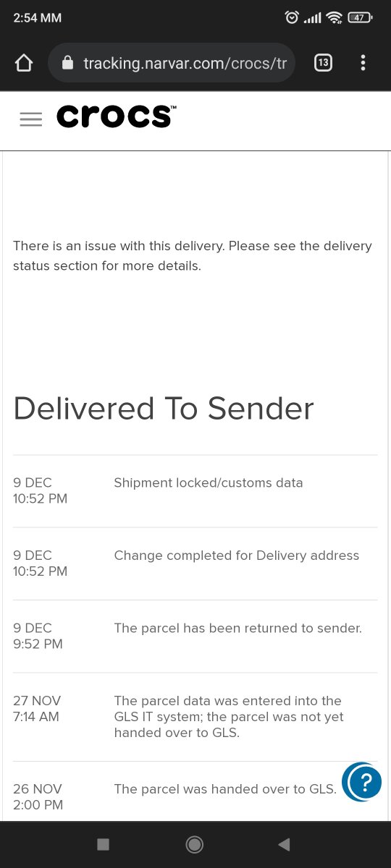This screenshot has width=391, height=868.
Task: Tap the Wi-Fi status icon
Action: [334, 17]
